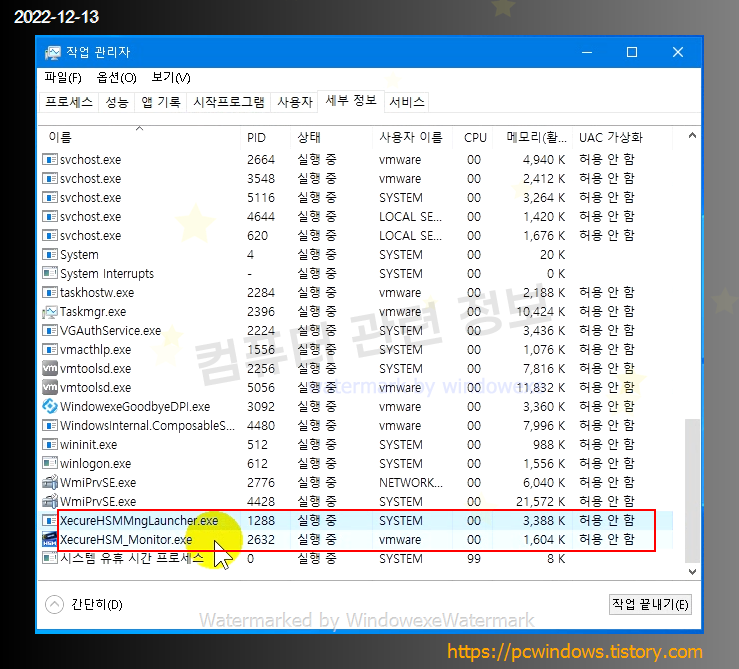Click the vmtoolsd.exe icon for PID 2256
739x669 pixels.
pos(49,369)
